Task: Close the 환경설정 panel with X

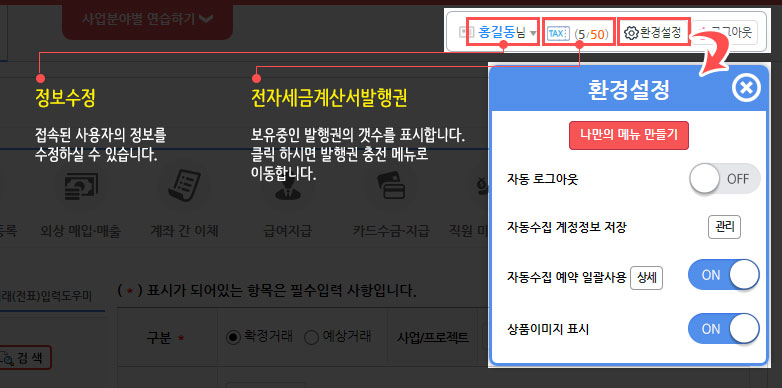Action: pos(746,88)
